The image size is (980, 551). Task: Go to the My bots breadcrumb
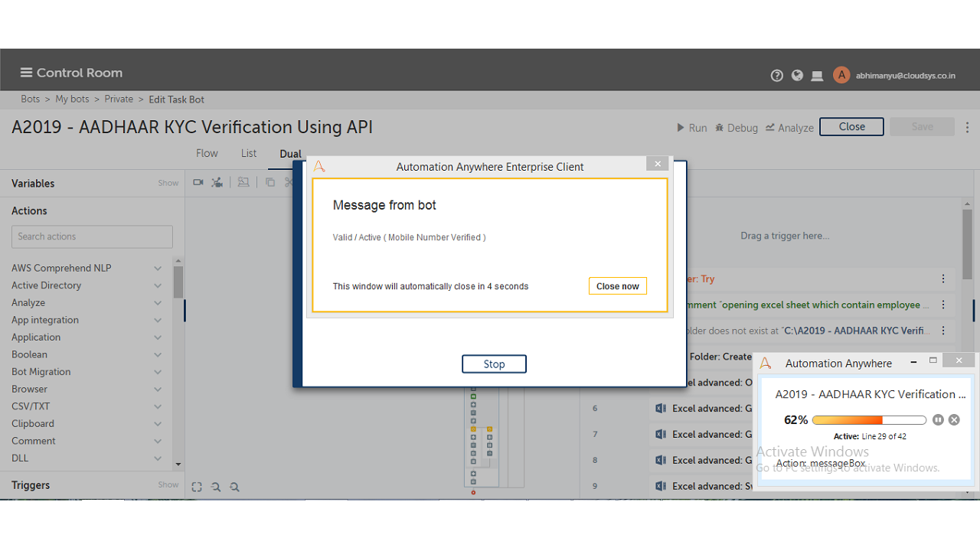click(x=72, y=99)
